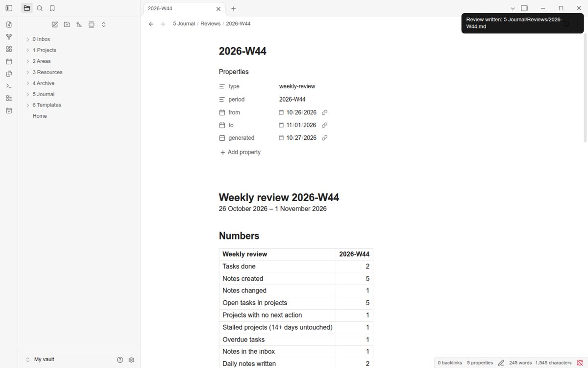588x368 pixels.
Task: Open a new tab with the plus button
Action: (x=234, y=9)
